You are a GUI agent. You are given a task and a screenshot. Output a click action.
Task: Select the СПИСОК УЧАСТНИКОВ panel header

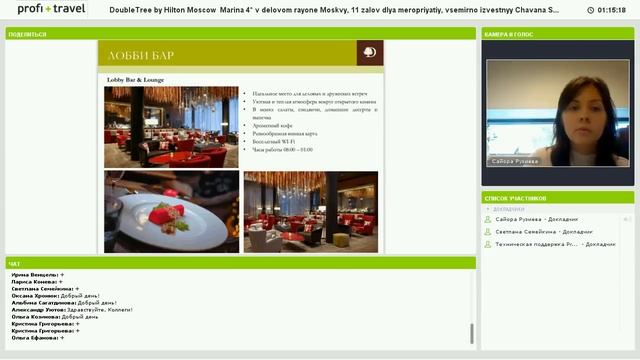(x=558, y=198)
